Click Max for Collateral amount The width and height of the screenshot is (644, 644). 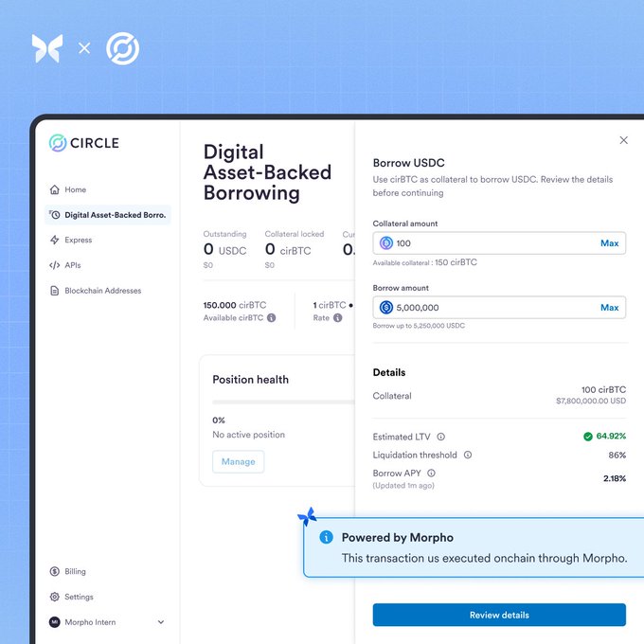610,243
